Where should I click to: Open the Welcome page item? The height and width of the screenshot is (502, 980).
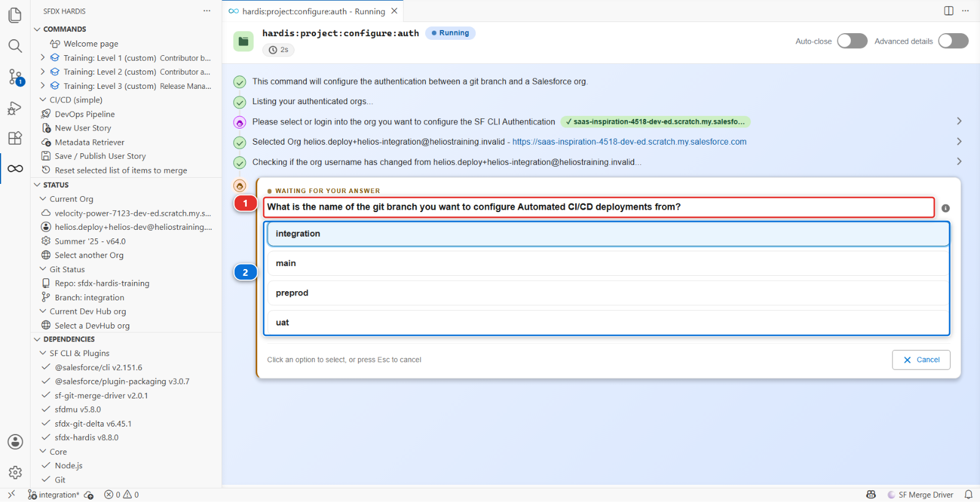click(x=91, y=44)
